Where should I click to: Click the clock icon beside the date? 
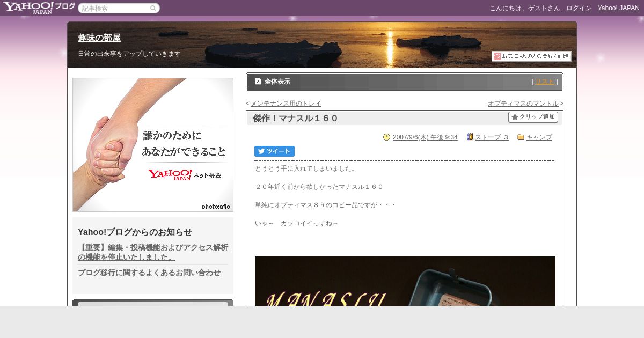[386, 137]
